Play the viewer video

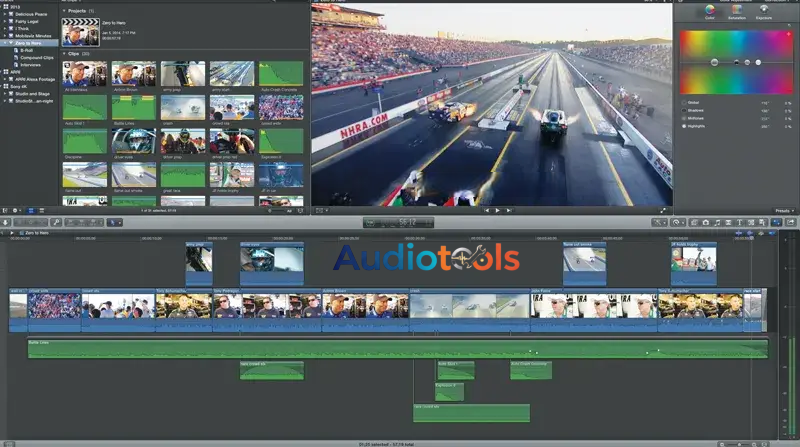point(497,210)
